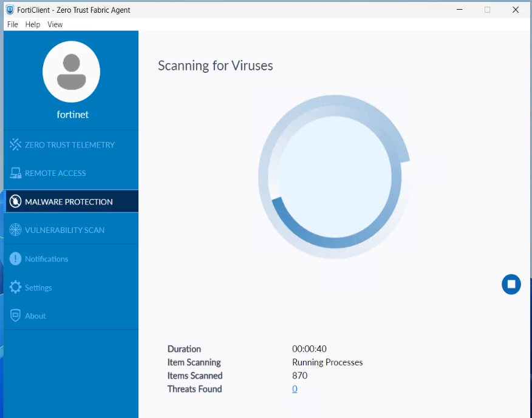Open the Help menu
The height and width of the screenshot is (418, 532).
point(33,24)
